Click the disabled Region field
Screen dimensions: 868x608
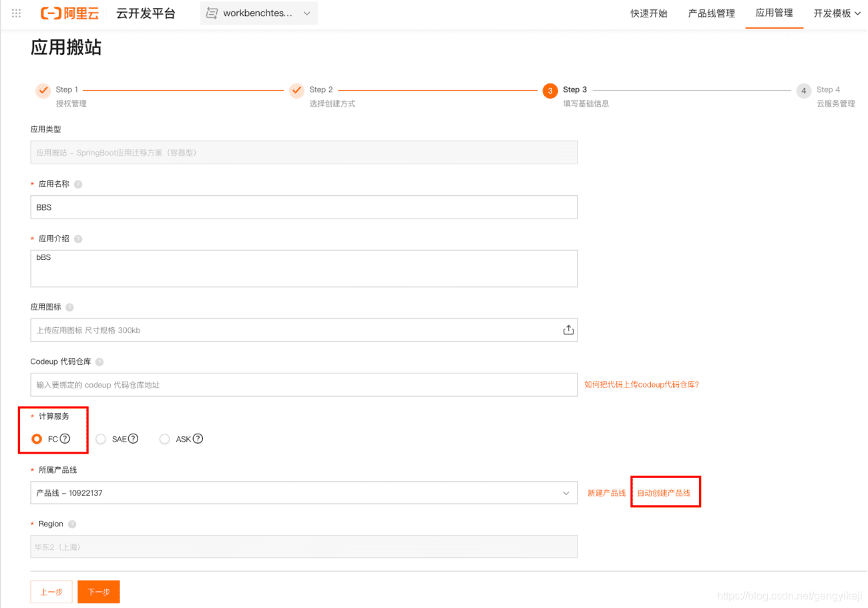click(x=304, y=547)
